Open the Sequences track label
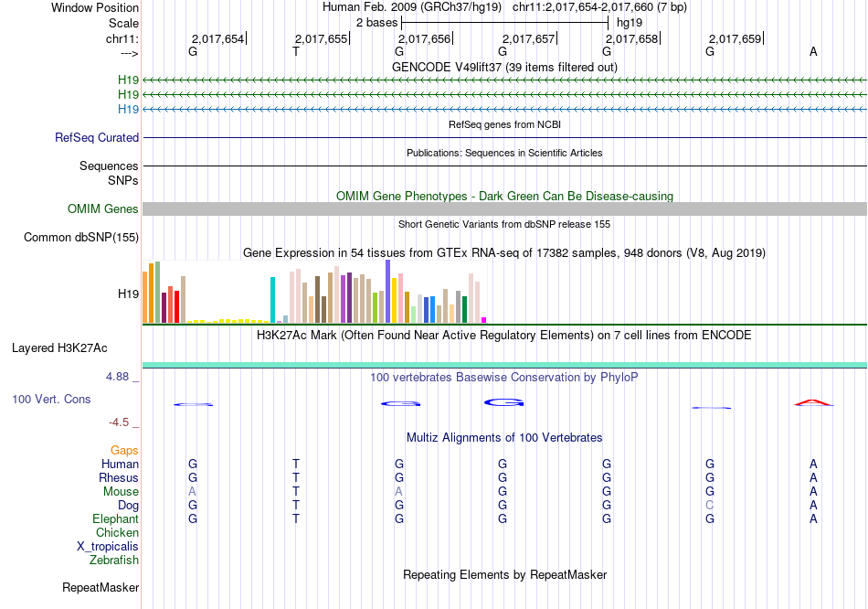Screen dimensions: 868x609 click(x=109, y=166)
